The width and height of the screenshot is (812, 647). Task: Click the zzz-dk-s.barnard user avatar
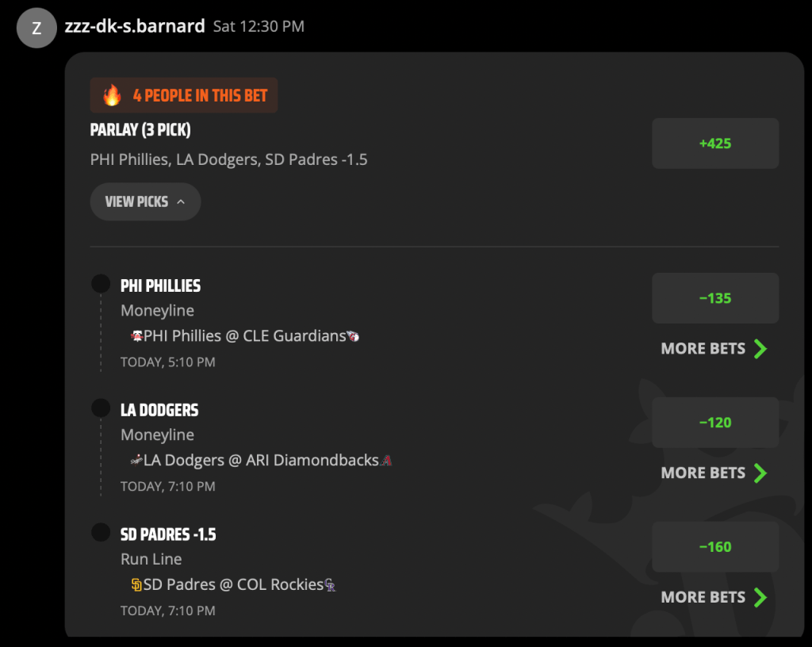tap(36, 28)
